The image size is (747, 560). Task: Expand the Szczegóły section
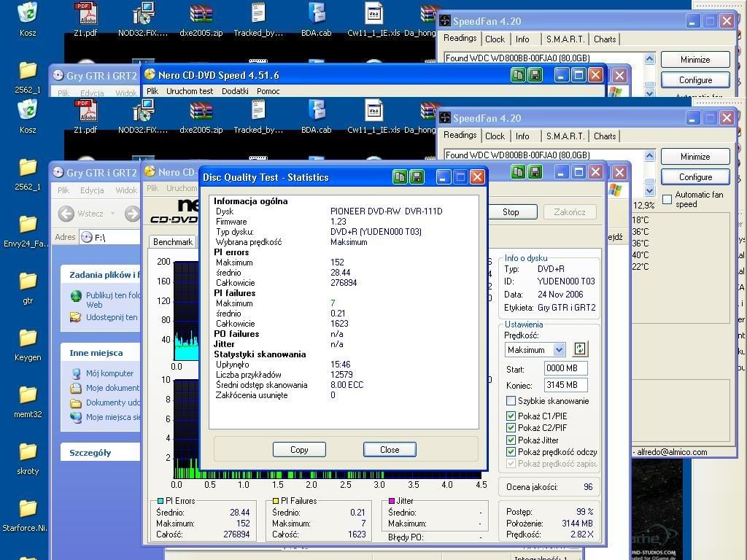click(x=100, y=452)
